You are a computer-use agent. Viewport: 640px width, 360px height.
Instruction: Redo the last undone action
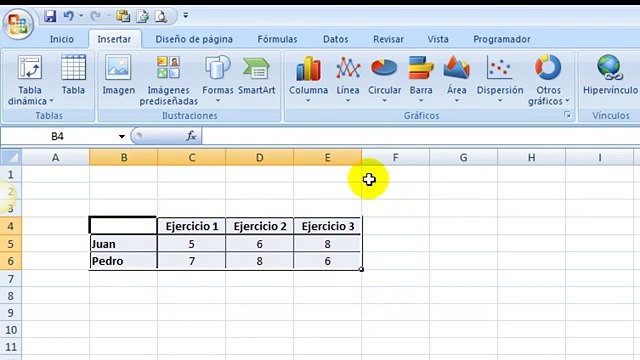96,16
